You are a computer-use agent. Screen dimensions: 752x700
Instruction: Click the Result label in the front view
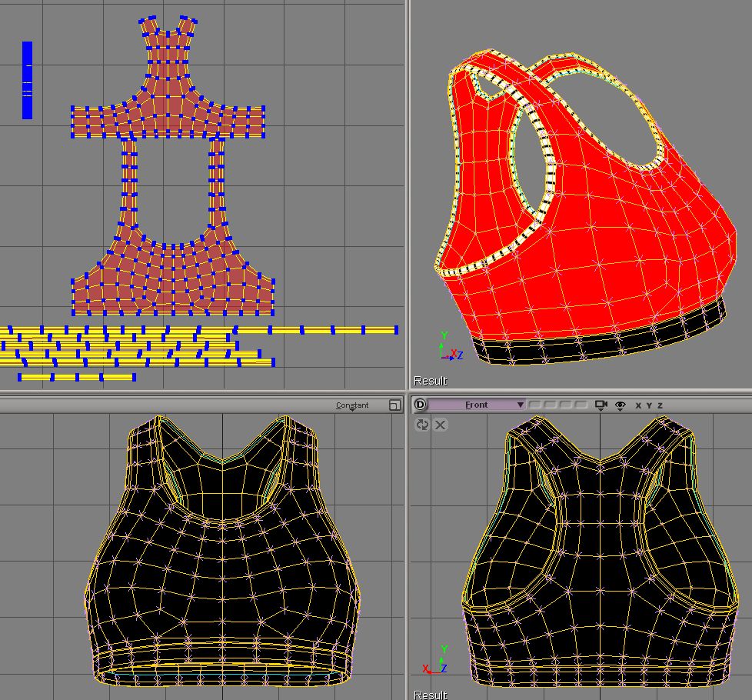coord(430,695)
